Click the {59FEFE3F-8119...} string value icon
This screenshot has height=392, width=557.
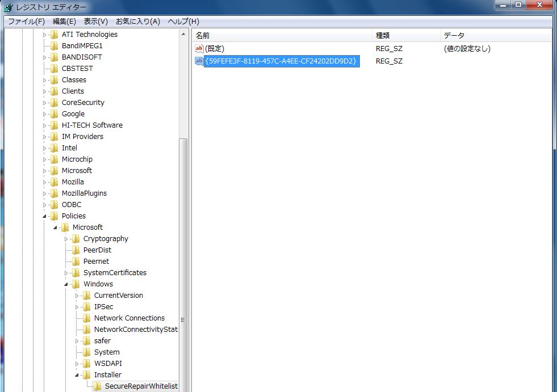[x=199, y=61]
